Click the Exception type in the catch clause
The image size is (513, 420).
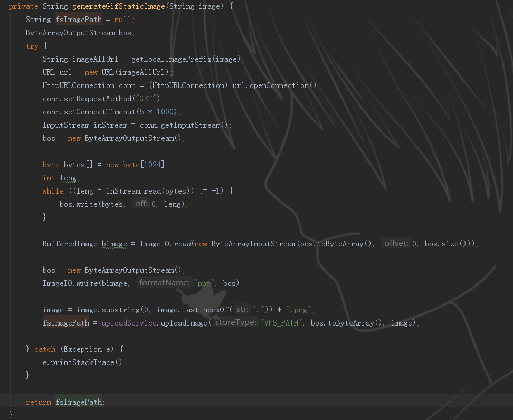click(83, 349)
